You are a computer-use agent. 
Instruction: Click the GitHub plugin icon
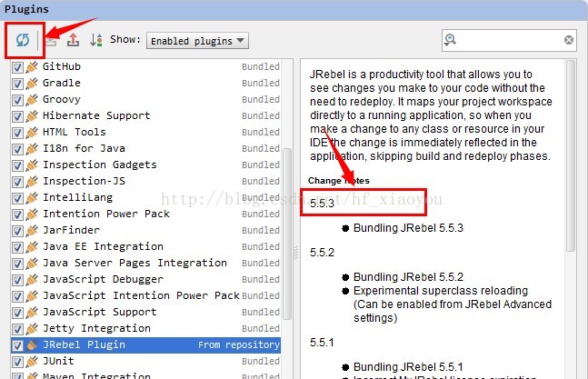(32, 67)
